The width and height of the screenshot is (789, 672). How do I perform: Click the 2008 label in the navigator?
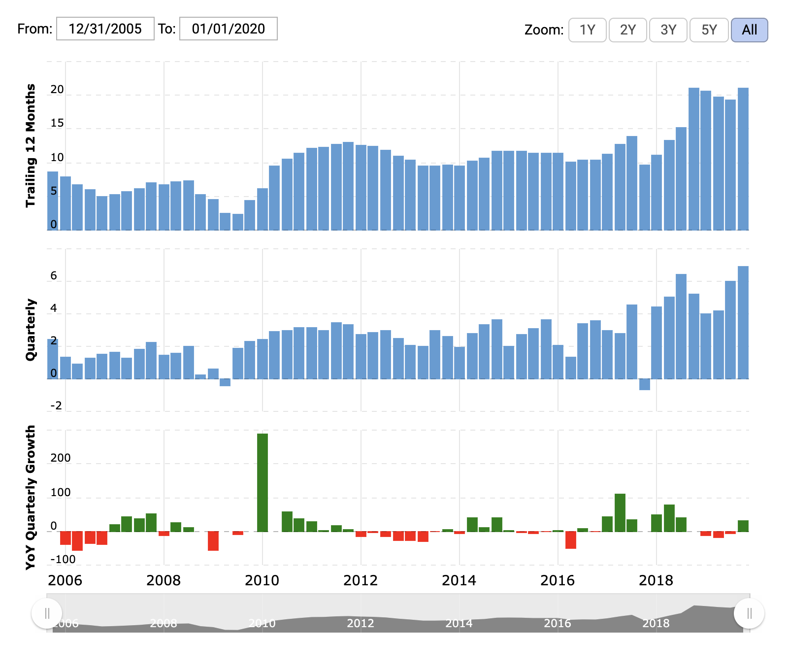[164, 624]
